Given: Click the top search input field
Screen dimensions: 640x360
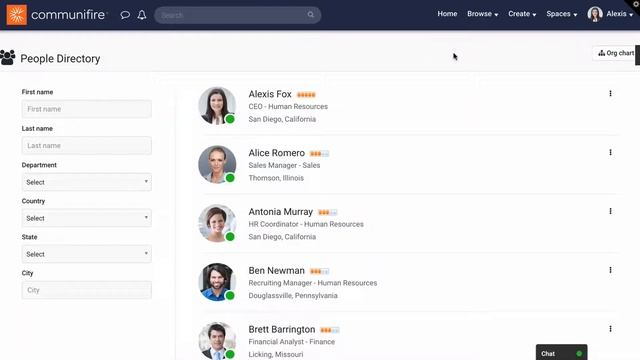Looking at the screenshot, I should (x=238, y=15).
